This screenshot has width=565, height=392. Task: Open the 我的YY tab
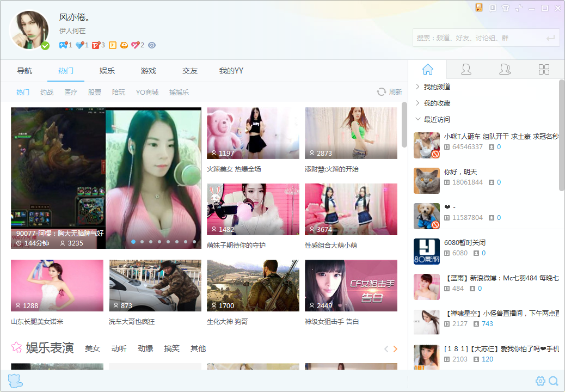[231, 71]
